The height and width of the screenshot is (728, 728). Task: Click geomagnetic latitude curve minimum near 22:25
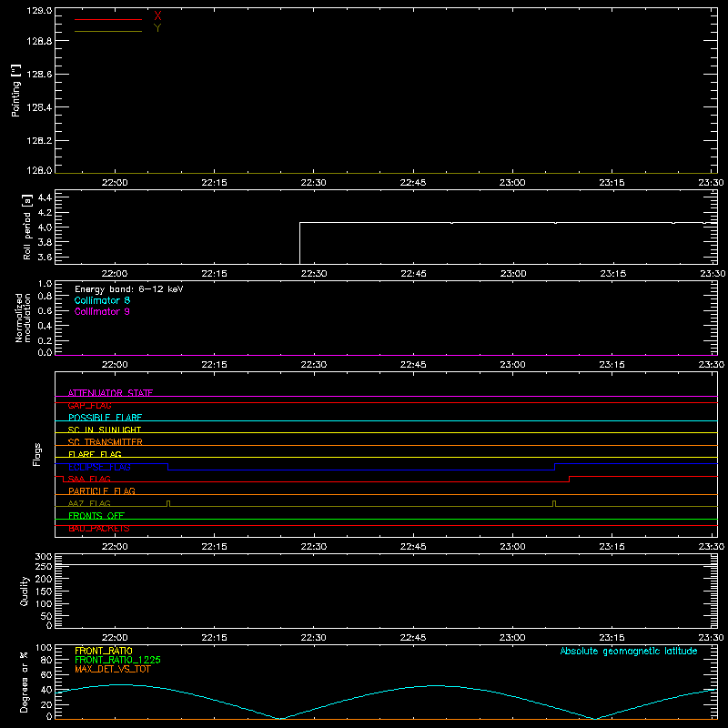point(280,718)
